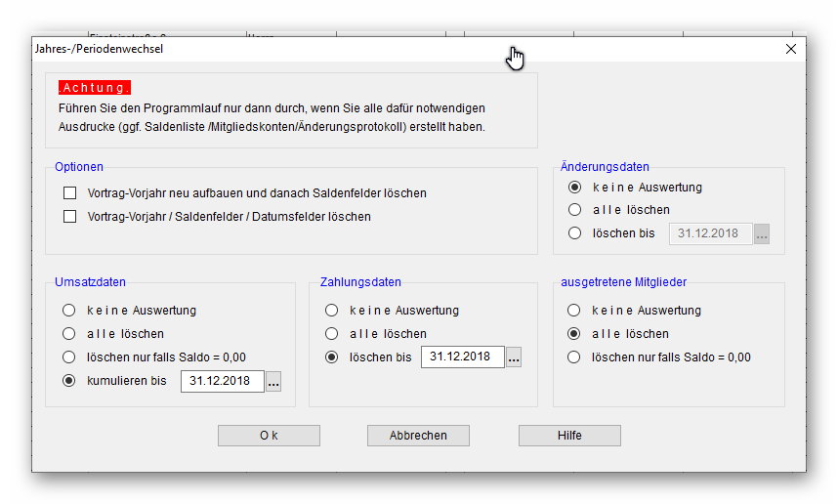Open date picker for Zahlungsdaten date
Screen dimensions: 838x504
point(514,358)
